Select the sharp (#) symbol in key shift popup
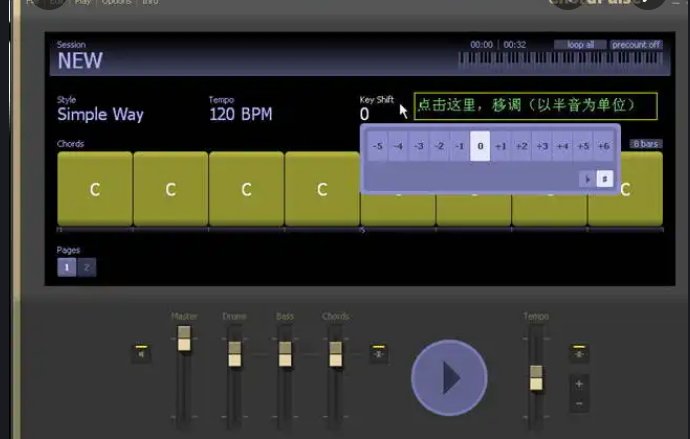Screen dimensions: 690x439 tap(604, 179)
